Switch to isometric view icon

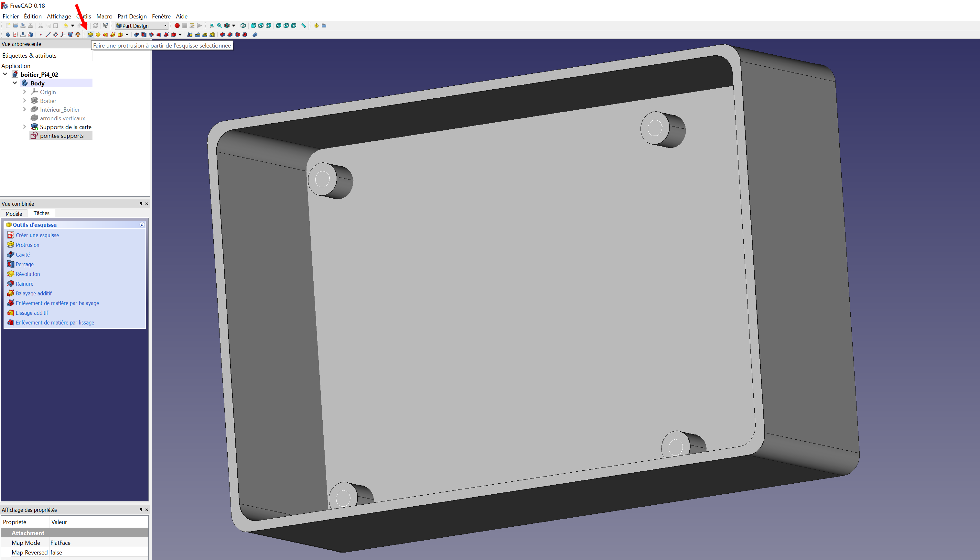[243, 26]
